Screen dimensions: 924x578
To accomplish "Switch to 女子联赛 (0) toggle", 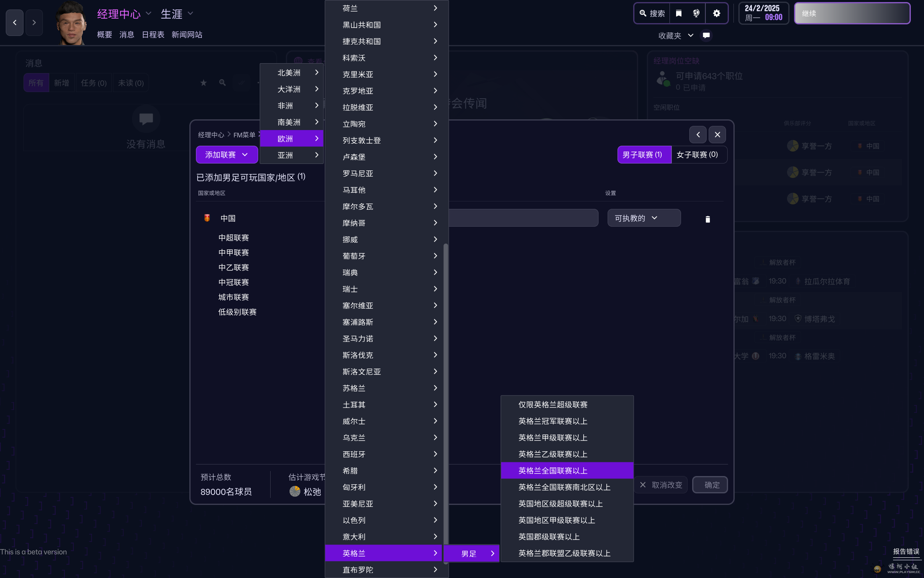I will (697, 155).
